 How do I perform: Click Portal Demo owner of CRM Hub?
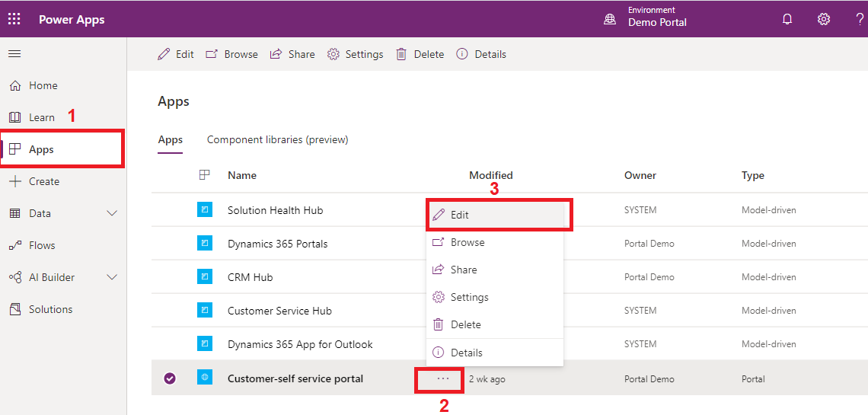(649, 277)
